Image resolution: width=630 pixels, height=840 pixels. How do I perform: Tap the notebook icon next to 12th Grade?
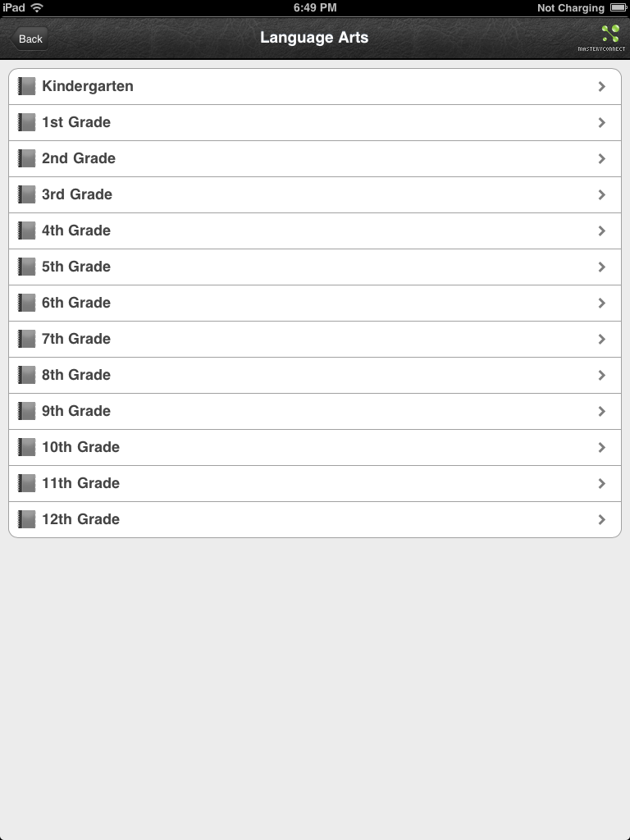tap(27, 519)
